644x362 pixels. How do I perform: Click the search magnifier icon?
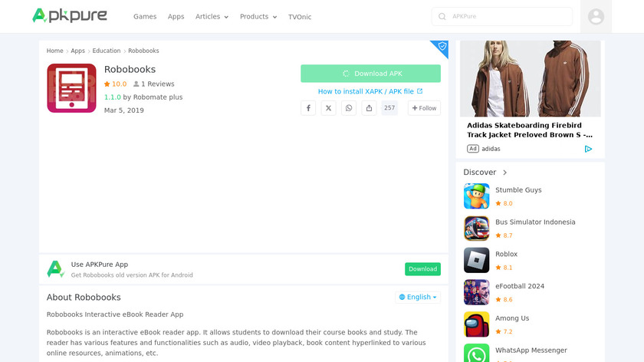442,16
